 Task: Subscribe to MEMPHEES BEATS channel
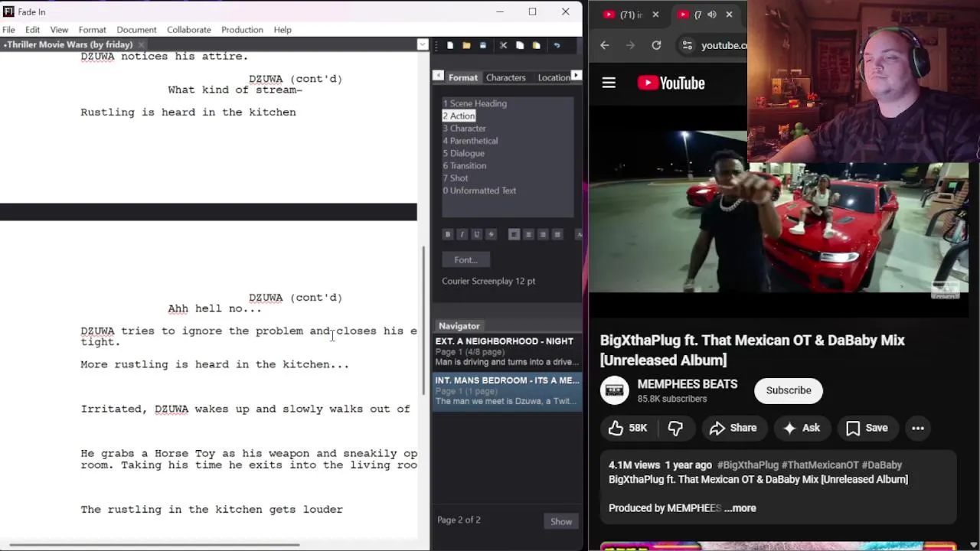tap(789, 390)
